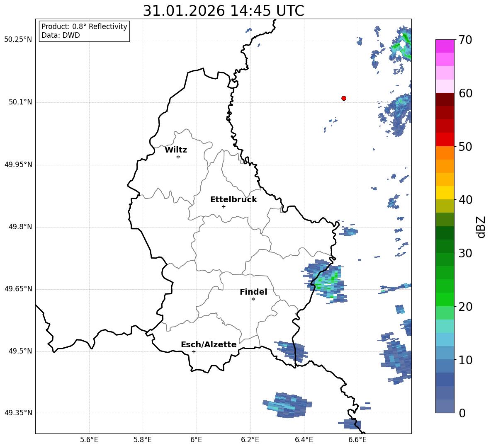Click the Findel station label
The height and width of the screenshot is (448, 491).
(253, 292)
